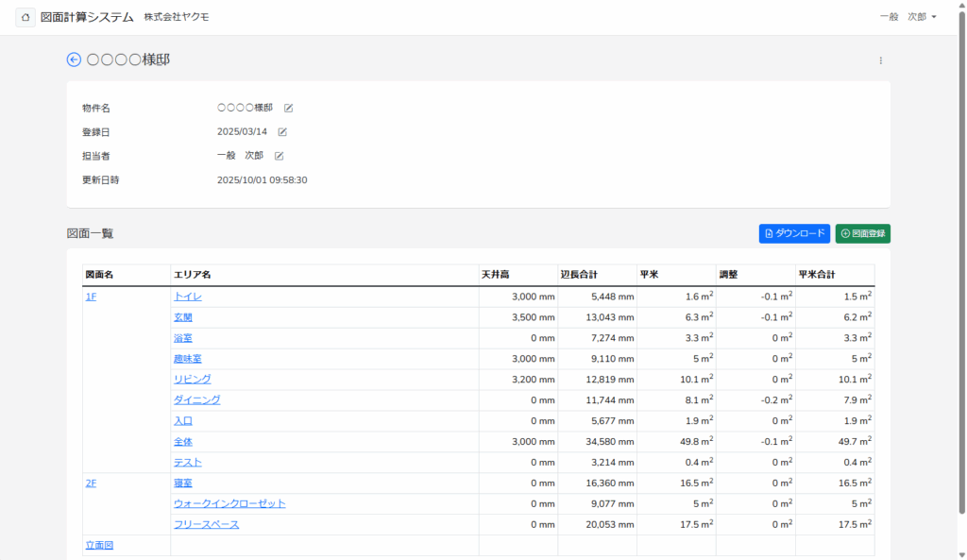Open the 立面図 drawing link
This screenshot has width=967, height=560.
pos(99,545)
